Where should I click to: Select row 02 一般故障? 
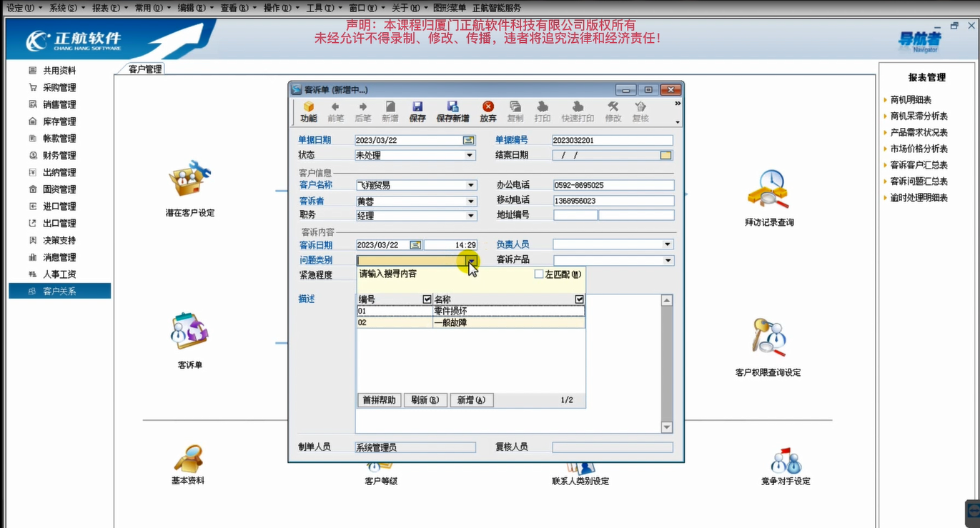(x=471, y=323)
